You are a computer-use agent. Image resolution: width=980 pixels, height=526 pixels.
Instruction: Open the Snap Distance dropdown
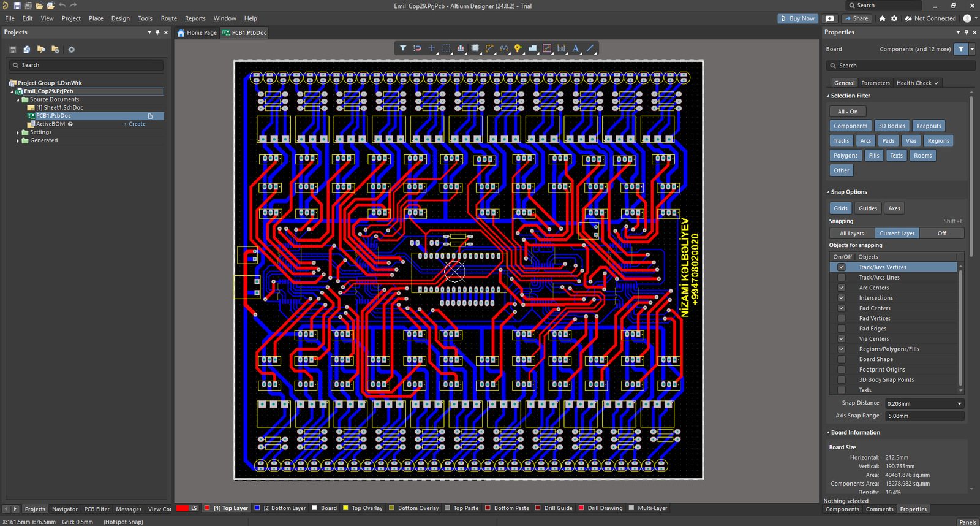click(x=959, y=403)
